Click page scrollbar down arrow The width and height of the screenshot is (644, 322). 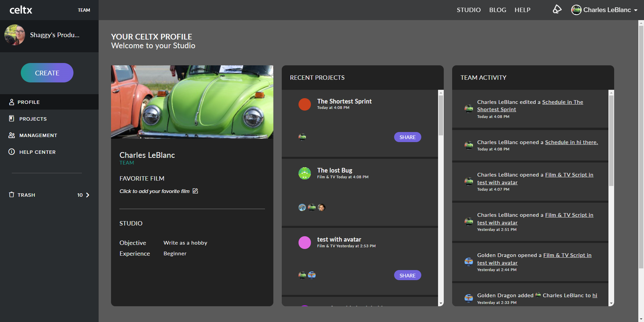[x=641, y=319]
